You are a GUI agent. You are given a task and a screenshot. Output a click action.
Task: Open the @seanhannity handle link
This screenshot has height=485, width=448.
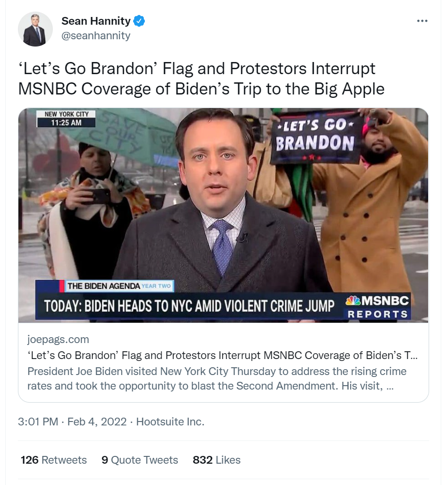coord(96,35)
